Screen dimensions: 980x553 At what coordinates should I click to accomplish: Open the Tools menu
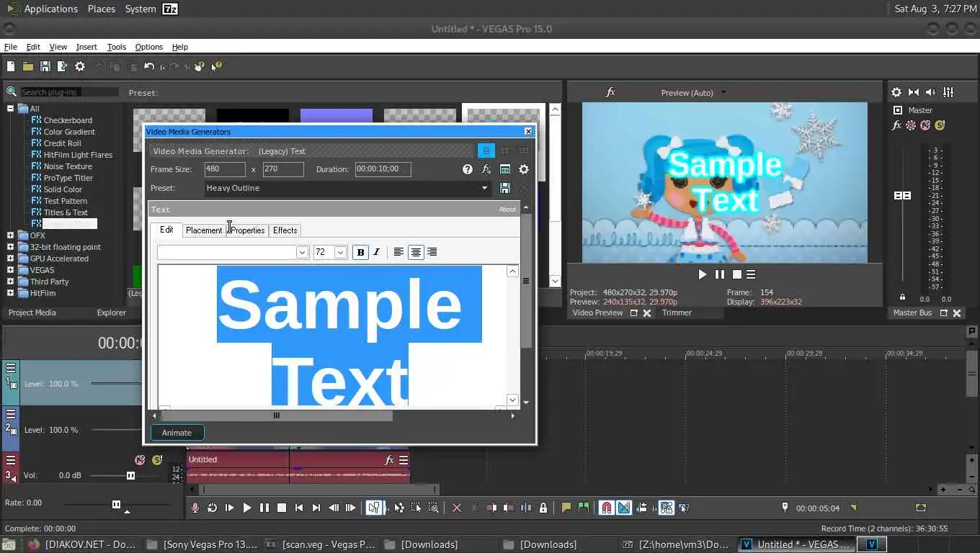coord(117,47)
